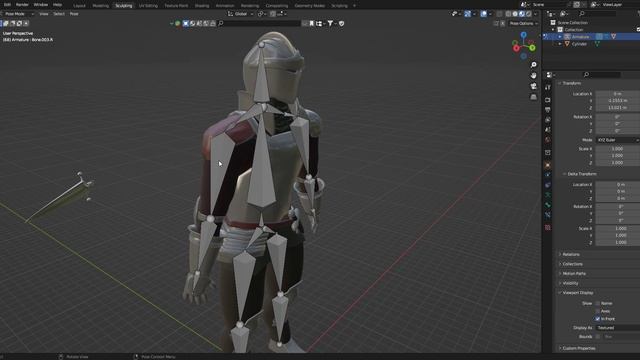Switch to the Modeling workspace tab
Screen dimensions: 640x360
point(100,6)
